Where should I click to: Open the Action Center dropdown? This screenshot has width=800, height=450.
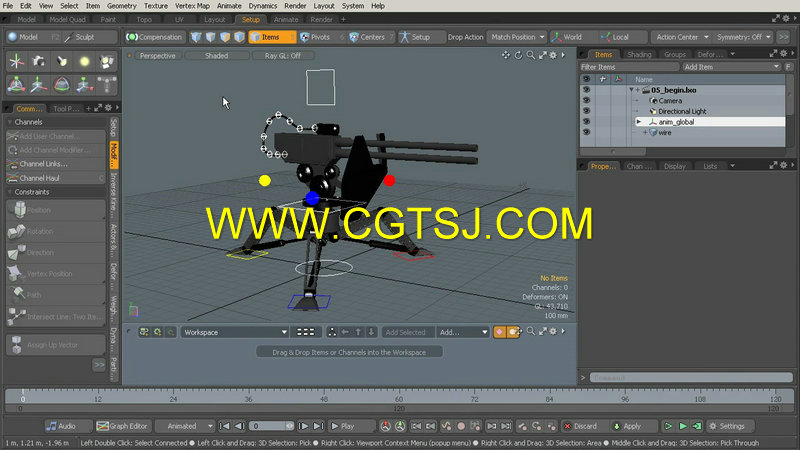coord(681,37)
